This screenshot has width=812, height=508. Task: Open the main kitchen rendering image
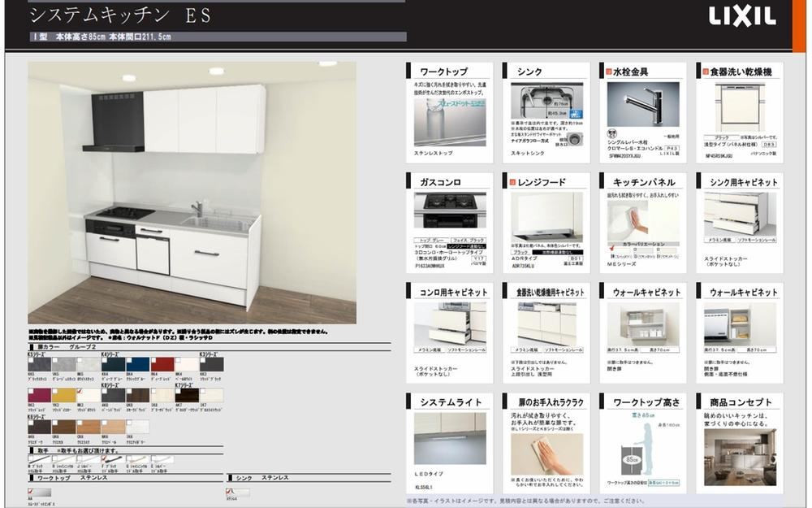[x=192, y=193]
